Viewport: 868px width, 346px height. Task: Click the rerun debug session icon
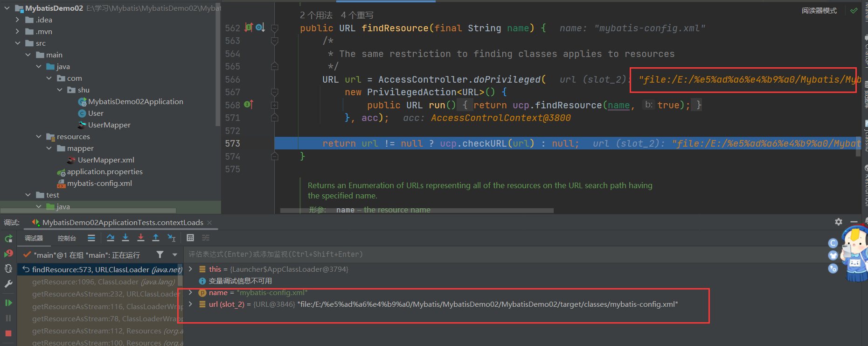pyautogui.click(x=8, y=239)
